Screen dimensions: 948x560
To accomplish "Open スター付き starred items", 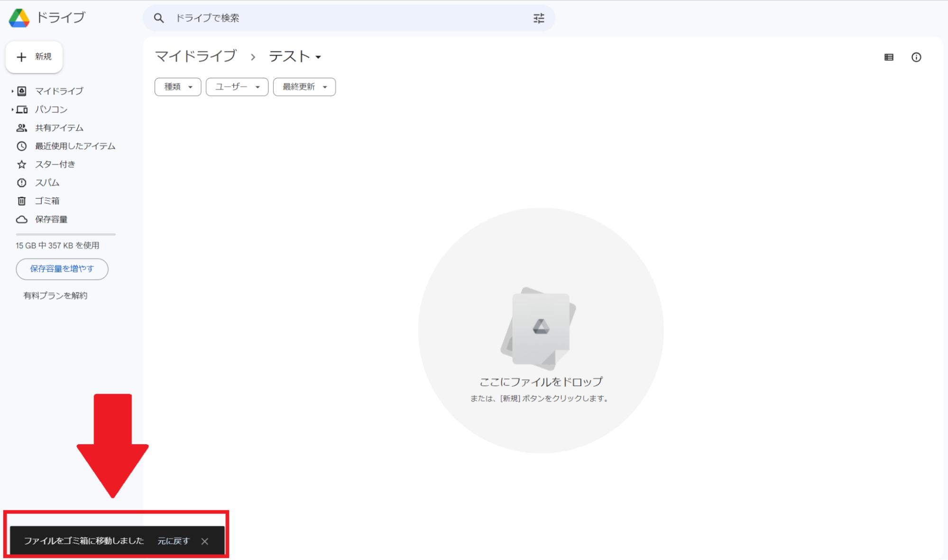I will click(55, 165).
